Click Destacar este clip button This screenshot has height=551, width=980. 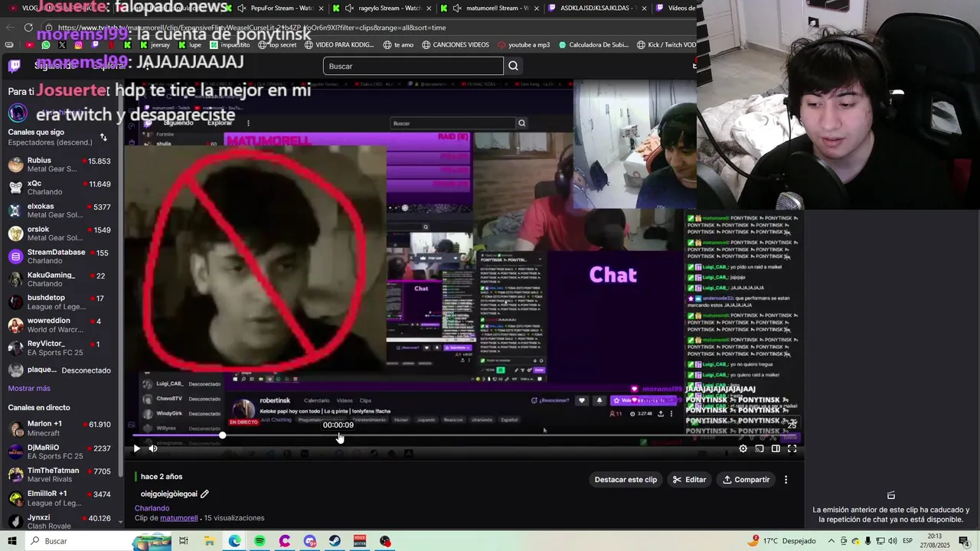click(x=626, y=480)
